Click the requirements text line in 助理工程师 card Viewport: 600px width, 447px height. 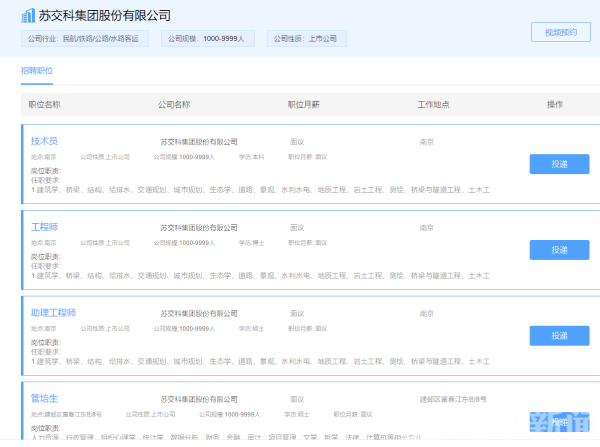coord(260,361)
